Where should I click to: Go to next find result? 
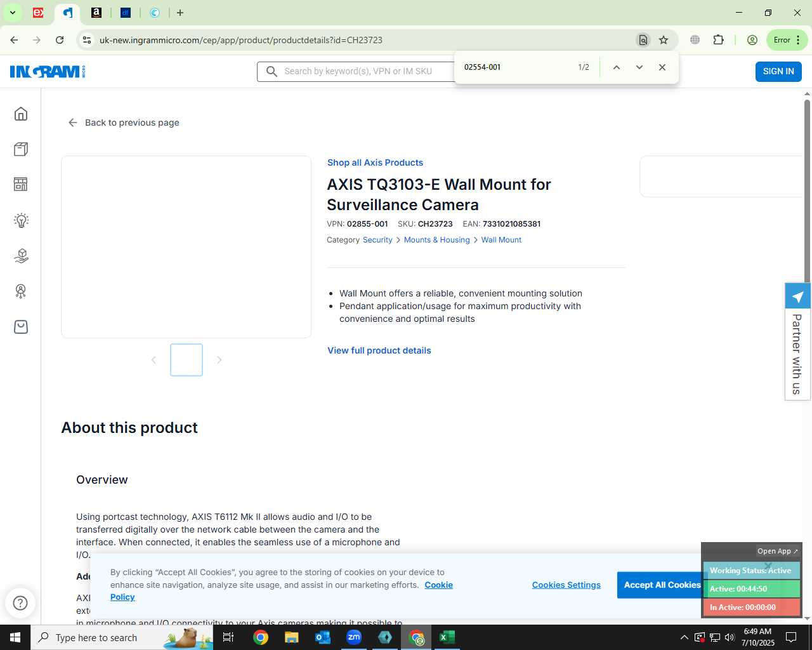(639, 67)
